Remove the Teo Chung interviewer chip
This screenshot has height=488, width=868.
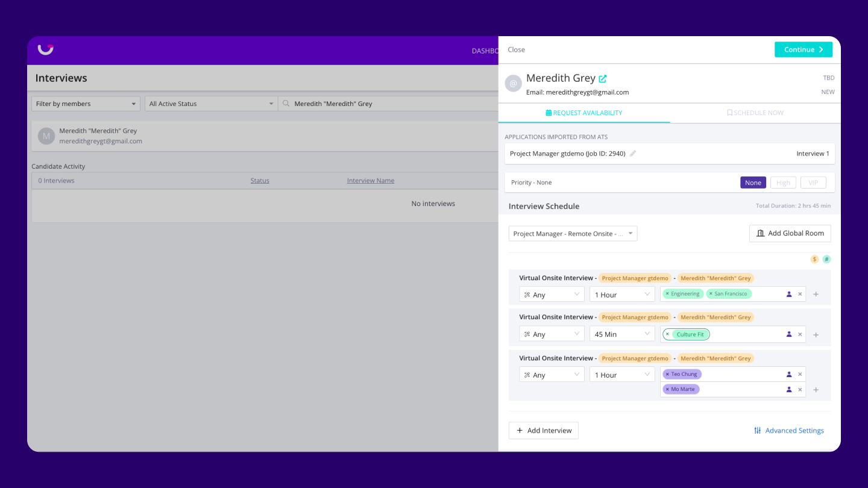[667, 374]
